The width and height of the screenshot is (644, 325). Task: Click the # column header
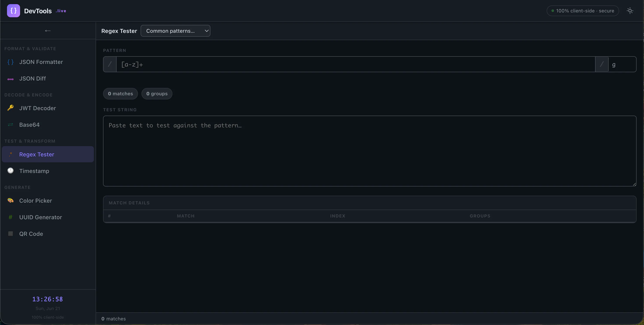click(109, 216)
